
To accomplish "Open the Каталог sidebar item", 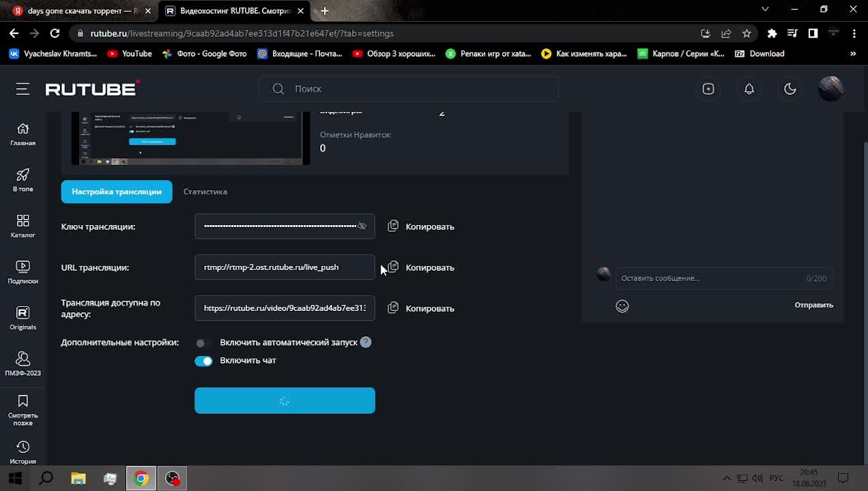I will 23,226.
